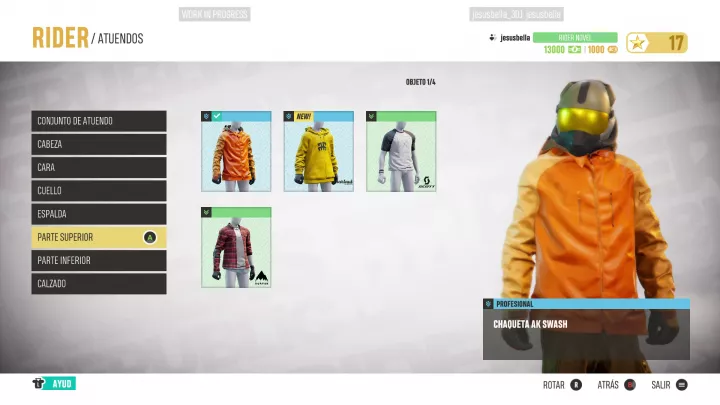
Task: Click the Rider Novel progress bar
Action: coord(574,37)
